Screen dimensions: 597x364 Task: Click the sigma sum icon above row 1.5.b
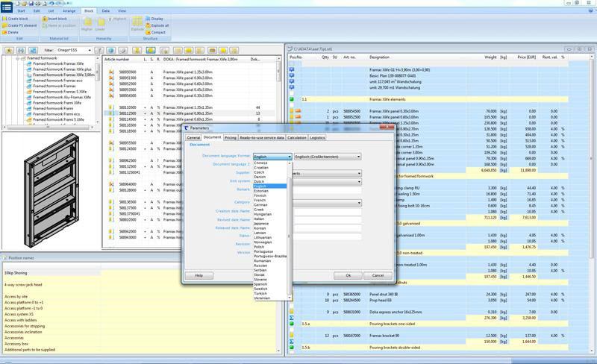pos(292,342)
